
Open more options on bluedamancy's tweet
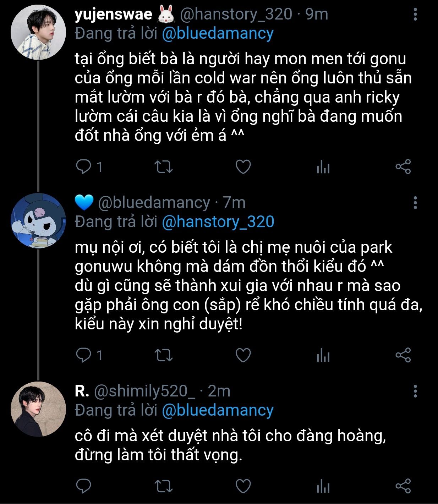[x=415, y=203]
